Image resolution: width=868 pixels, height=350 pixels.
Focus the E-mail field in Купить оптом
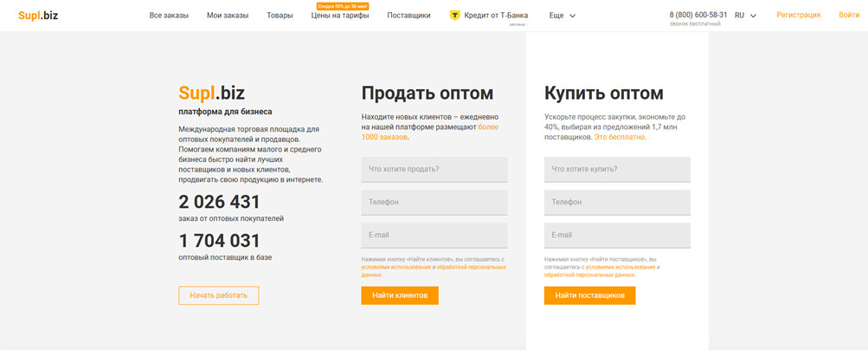[617, 236]
